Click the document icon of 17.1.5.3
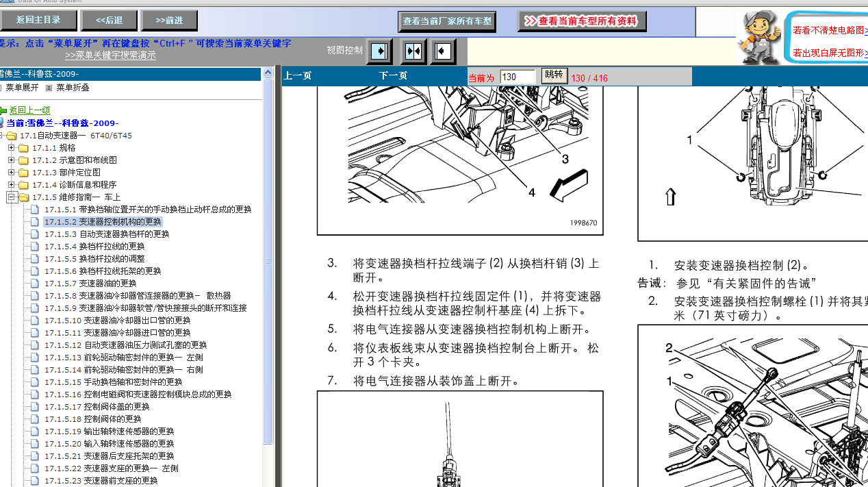The image size is (868, 487). [34, 234]
